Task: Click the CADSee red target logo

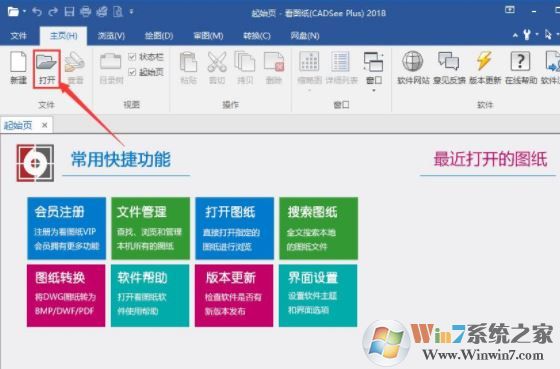Action: tap(35, 163)
